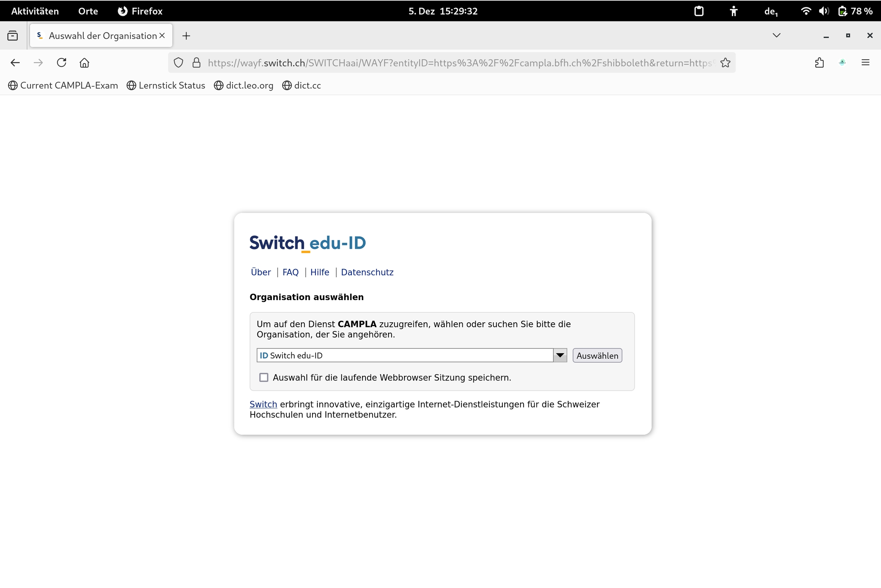Open the list all tabs chevron
881x588 pixels.
pos(776,36)
